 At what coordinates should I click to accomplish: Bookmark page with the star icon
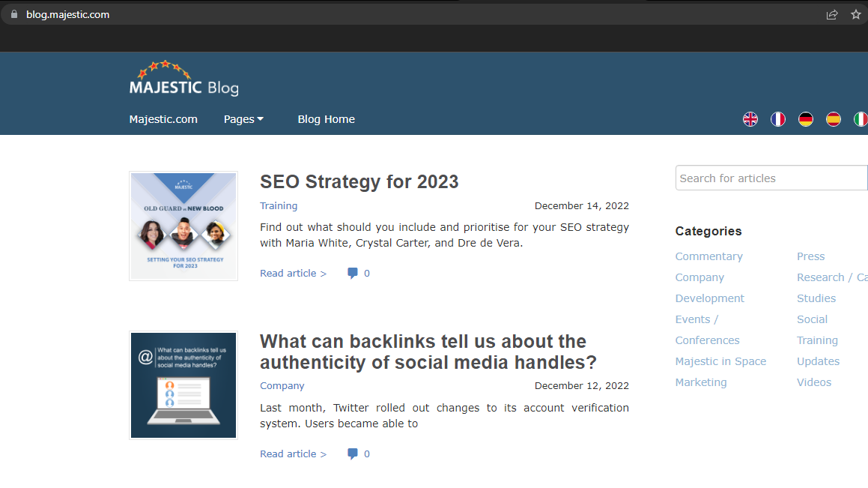coord(856,14)
